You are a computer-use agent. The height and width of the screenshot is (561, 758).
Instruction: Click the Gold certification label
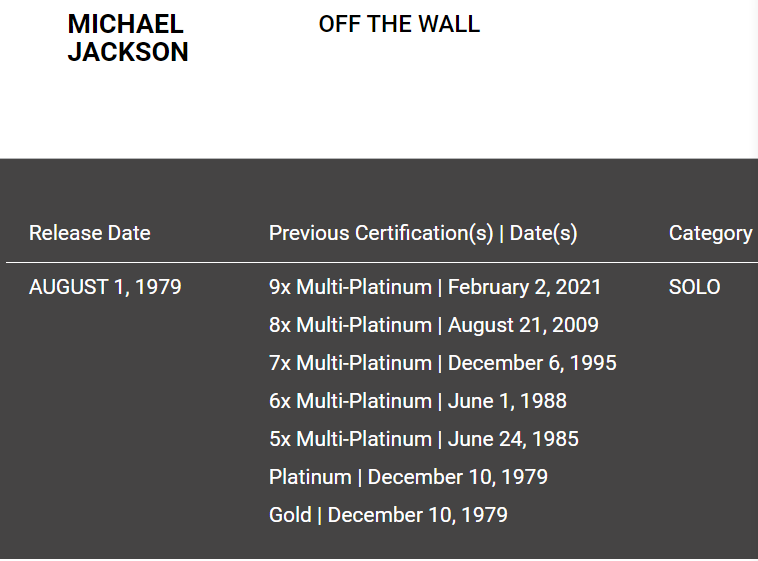coord(290,515)
